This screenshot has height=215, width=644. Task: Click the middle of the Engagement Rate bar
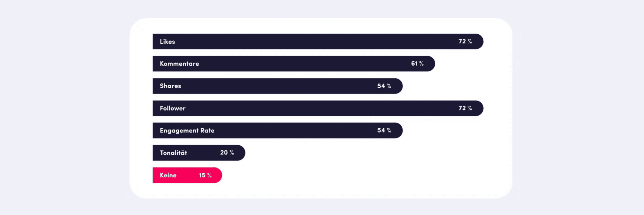tap(278, 131)
